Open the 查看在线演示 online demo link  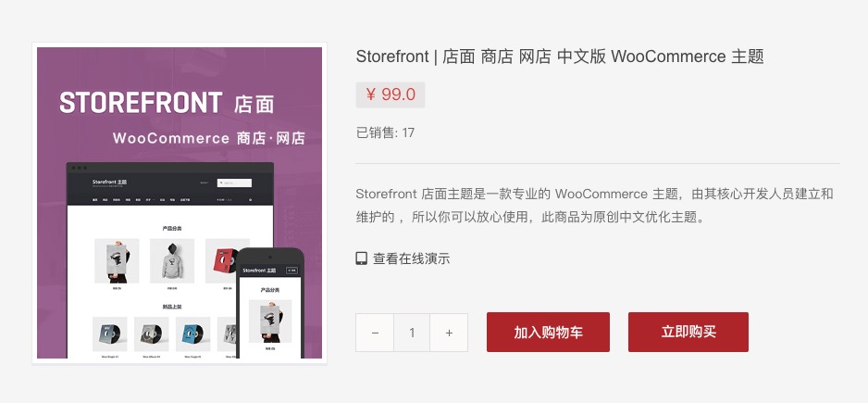[x=411, y=258]
